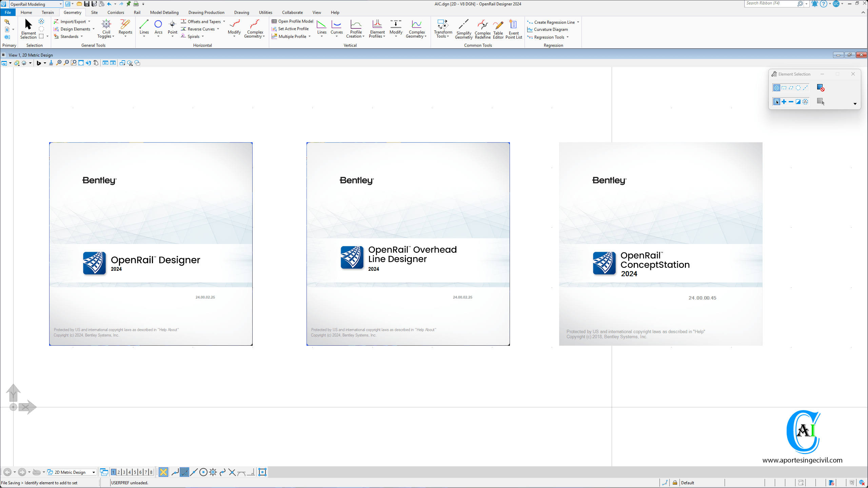Click the Disable Handles icon
This screenshot has width=868, height=488.
click(x=820, y=88)
